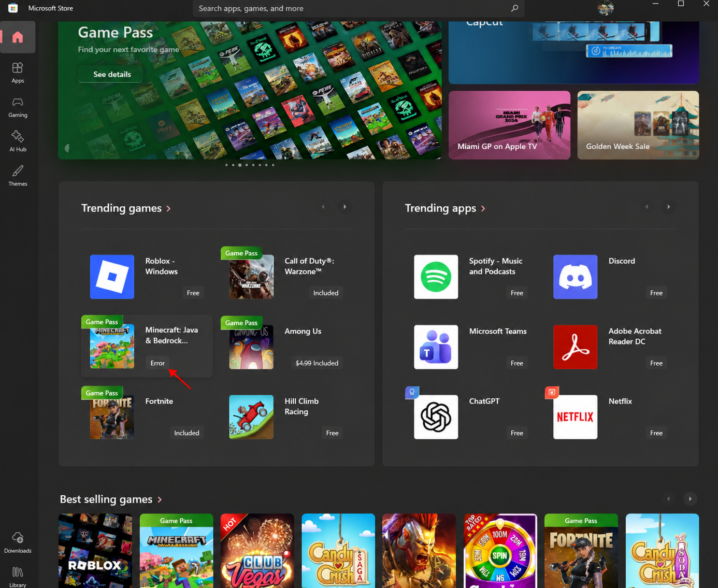This screenshot has height=588, width=718.
Task: Click Free button for Roblox
Action: (193, 293)
